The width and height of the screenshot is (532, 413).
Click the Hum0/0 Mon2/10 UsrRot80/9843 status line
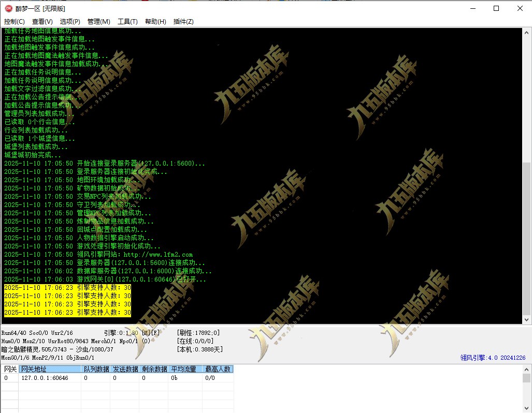point(76,341)
